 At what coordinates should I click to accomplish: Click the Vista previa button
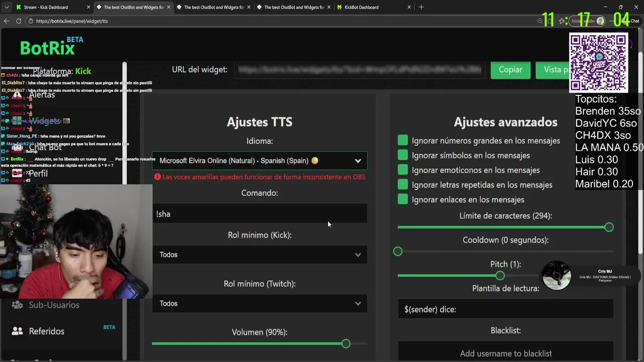pyautogui.click(x=552, y=69)
